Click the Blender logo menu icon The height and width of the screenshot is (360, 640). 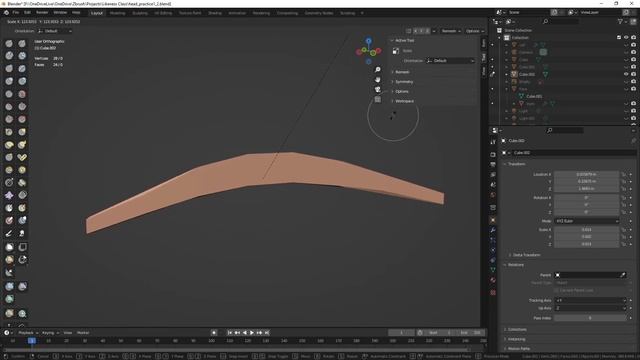coord(6,13)
